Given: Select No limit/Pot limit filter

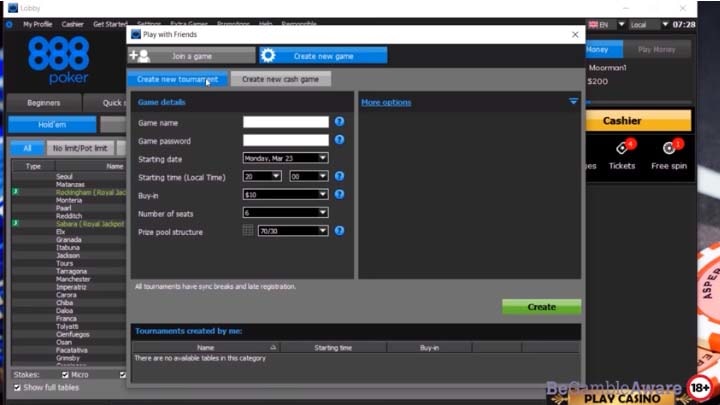Looking at the screenshot, I should pos(80,148).
